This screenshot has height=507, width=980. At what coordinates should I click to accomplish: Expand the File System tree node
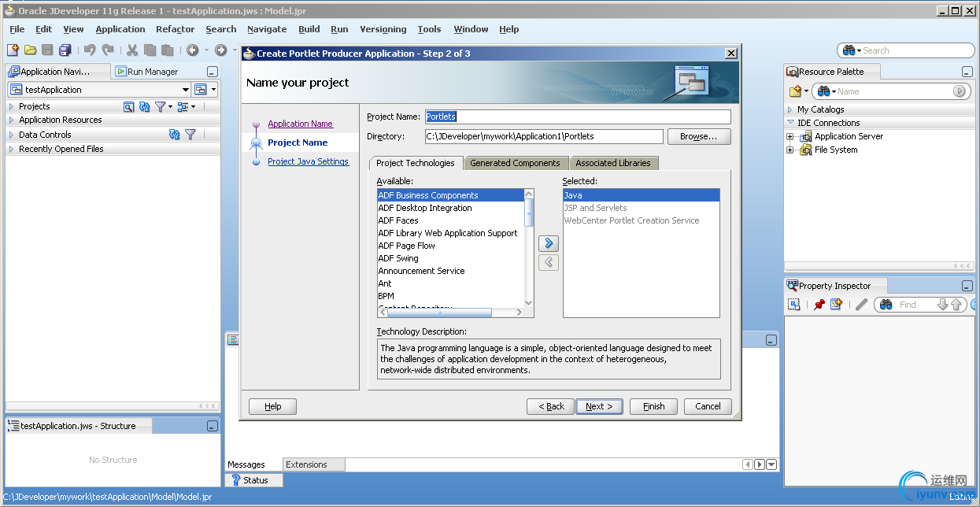coord(790,150)
